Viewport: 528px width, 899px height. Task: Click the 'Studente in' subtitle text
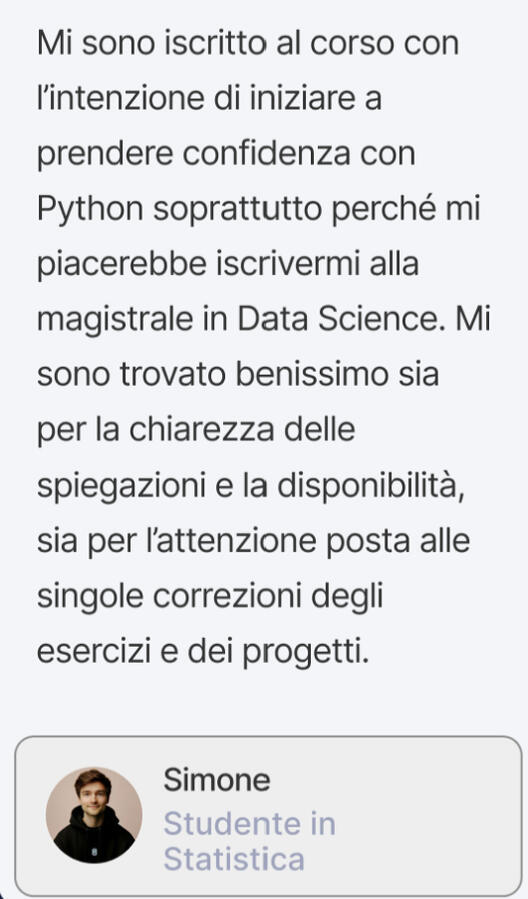click(249, 824)
